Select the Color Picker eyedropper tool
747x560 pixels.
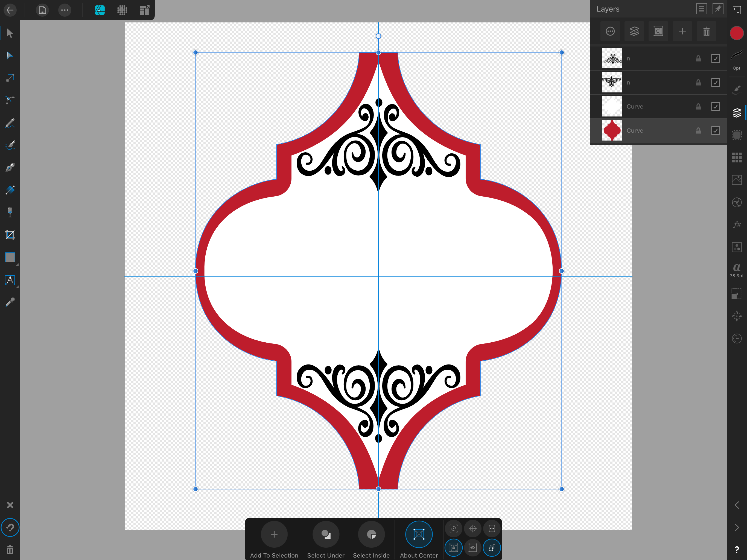pyautogui.click(x=10, y=302)
